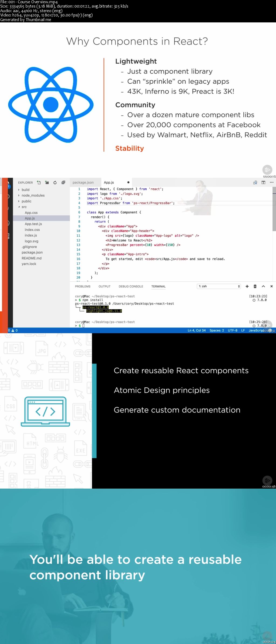Open the OUTPUT panel tab
The image size is (276, 644).
[x=105, y=287]
